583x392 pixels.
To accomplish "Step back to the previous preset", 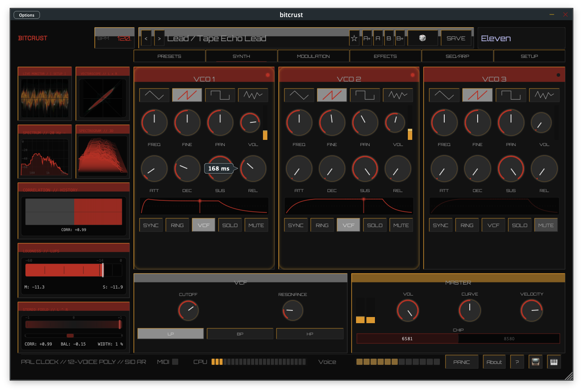I will 146,38.
